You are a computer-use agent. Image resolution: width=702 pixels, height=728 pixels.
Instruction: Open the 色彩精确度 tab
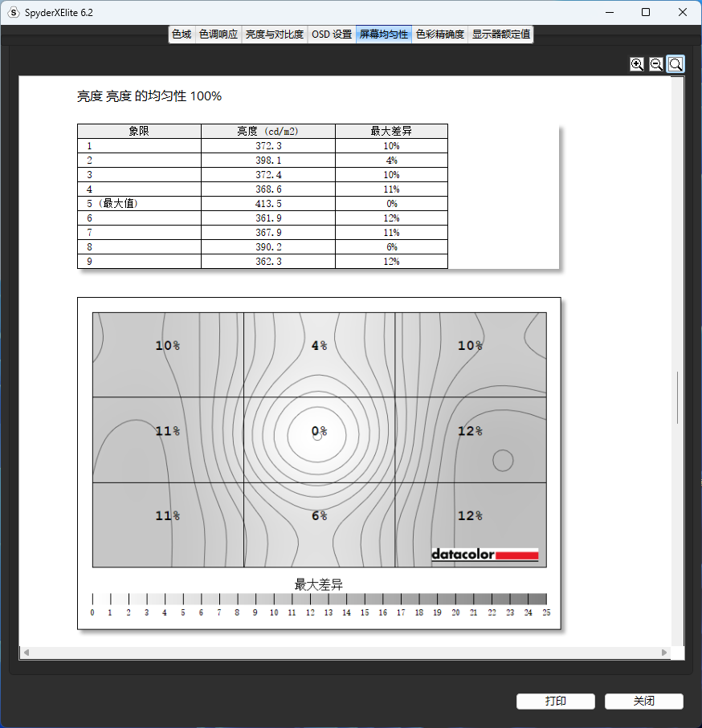[440, 35]
